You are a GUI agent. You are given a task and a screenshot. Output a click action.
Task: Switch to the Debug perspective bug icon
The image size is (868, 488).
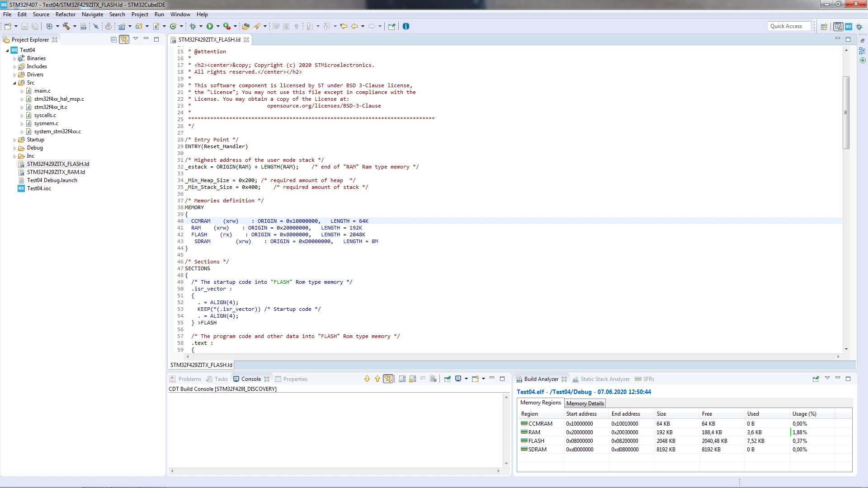point(859,26)
